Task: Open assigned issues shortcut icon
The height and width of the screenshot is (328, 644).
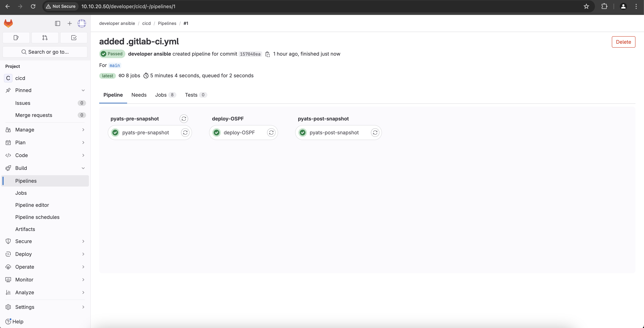Action: point(16,38)
